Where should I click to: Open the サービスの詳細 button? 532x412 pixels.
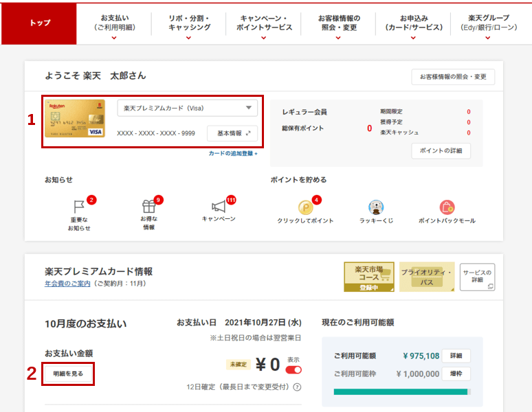click(477, 277)
